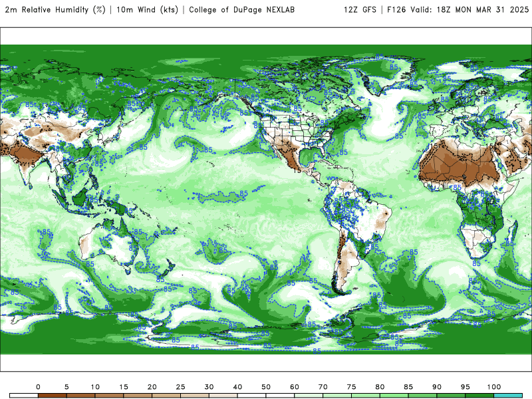The width and height of the screenshot is (532, 399).
Task: Click the "60" label on the color scale
Action: point(295,387)
